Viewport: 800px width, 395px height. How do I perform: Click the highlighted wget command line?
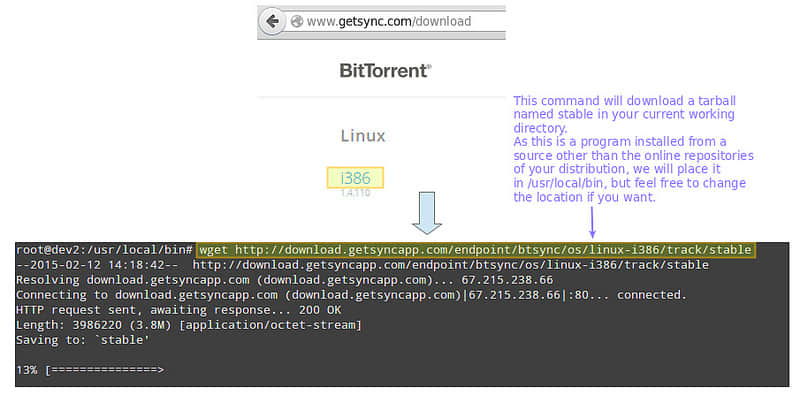475,250
